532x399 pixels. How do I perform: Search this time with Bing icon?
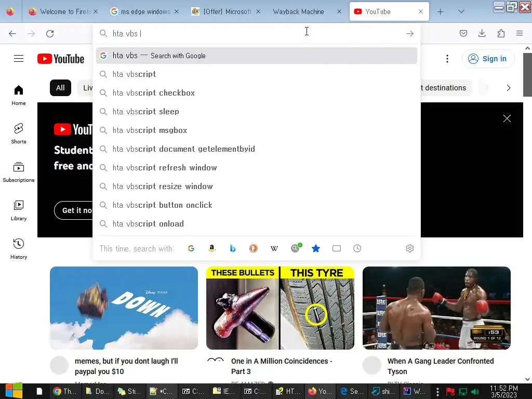point(232,248)
